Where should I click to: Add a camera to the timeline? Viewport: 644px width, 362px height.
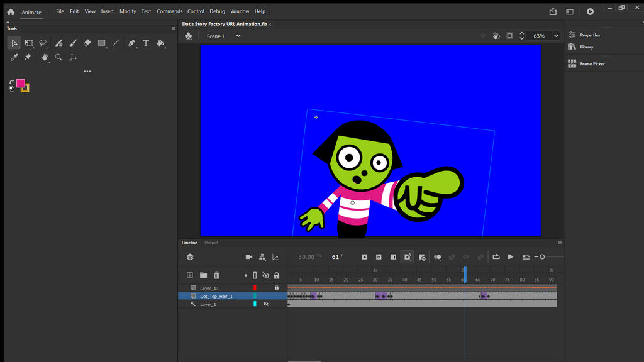pos(249,256)
